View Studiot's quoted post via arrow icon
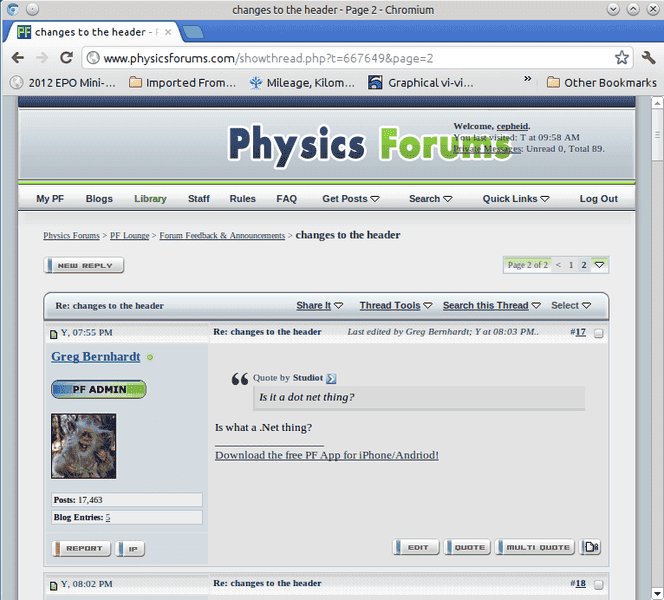Viewport: 664px width, 600px height. coord(331,379)
